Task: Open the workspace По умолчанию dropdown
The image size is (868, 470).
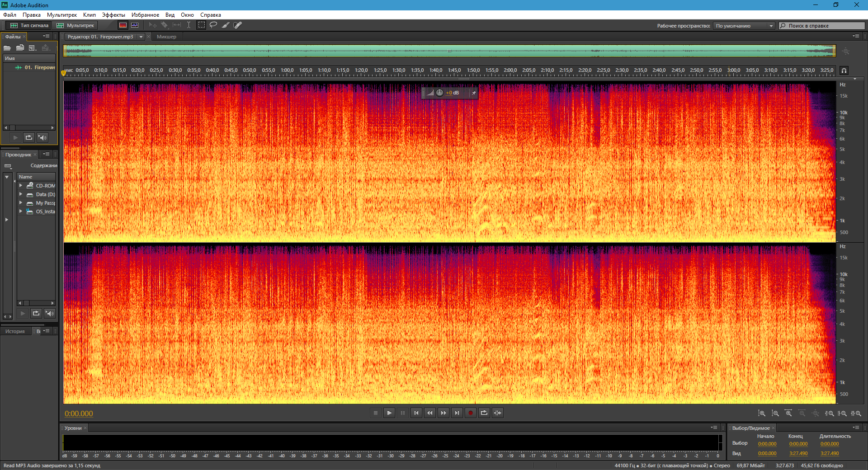Action: point(744,26)
